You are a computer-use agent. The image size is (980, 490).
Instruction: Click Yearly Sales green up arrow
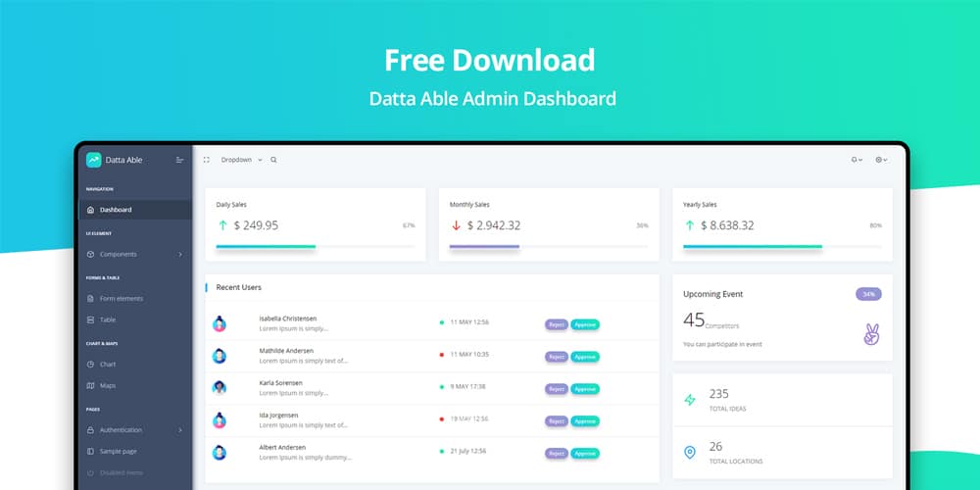click(690, 225)
